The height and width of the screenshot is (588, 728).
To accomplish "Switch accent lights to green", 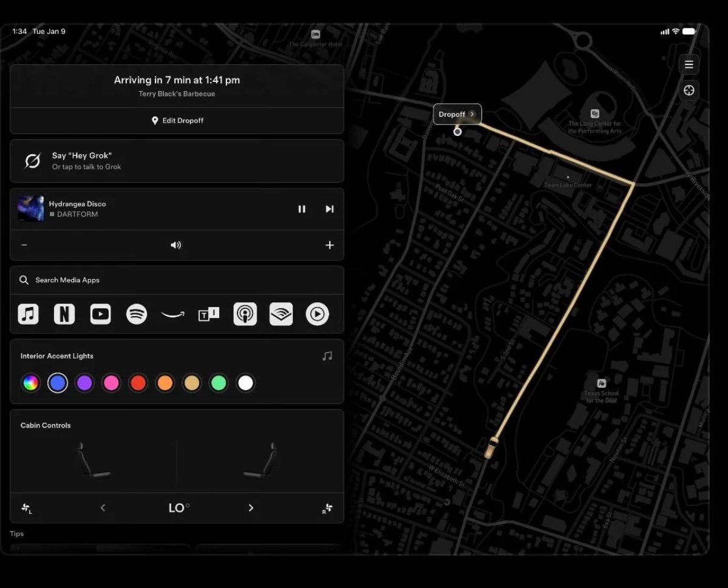I will 219,383.
